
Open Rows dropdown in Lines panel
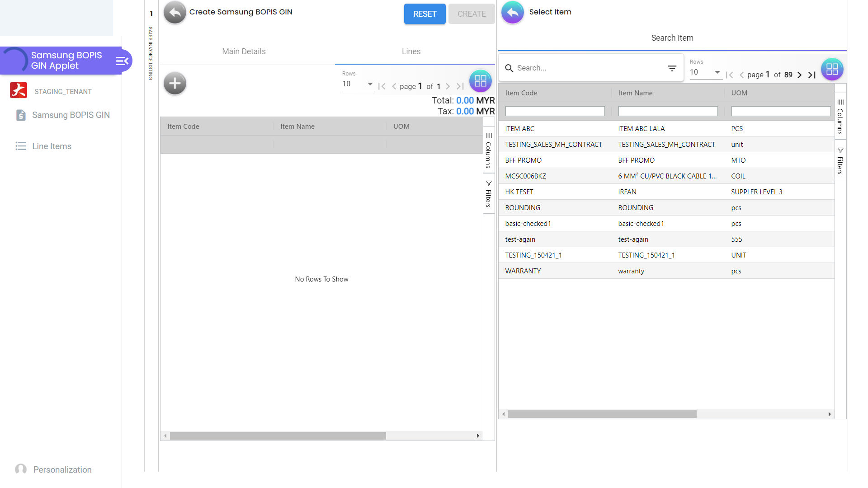coord(357,84)
